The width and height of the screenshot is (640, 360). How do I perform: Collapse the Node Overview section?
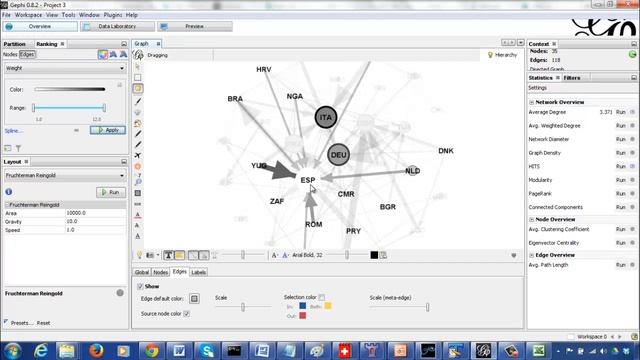coord(531,219)
